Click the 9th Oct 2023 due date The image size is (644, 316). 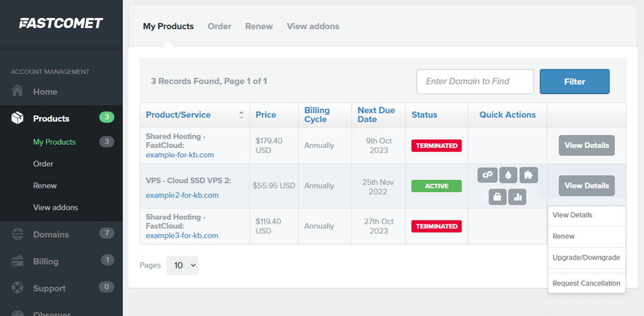[x=378, y=145]
